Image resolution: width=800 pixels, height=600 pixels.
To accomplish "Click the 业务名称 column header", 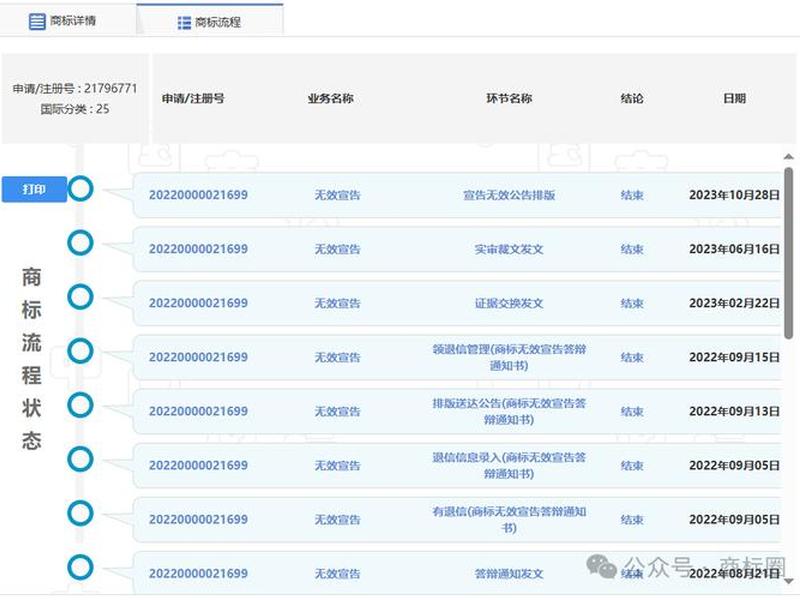I will coord(330,98).
